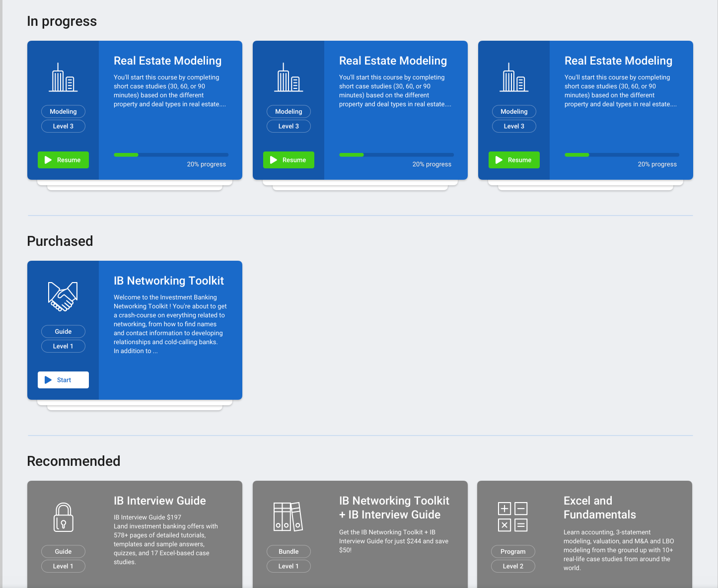
Task: Click the Bundle tag on the Recommended card
Action: coord(288,552)
